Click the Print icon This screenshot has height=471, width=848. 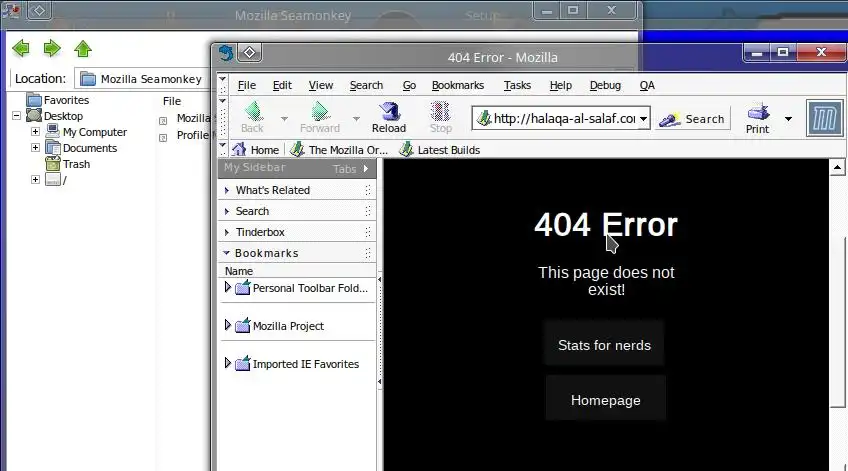pyautogui.click(x=757, y=117)
